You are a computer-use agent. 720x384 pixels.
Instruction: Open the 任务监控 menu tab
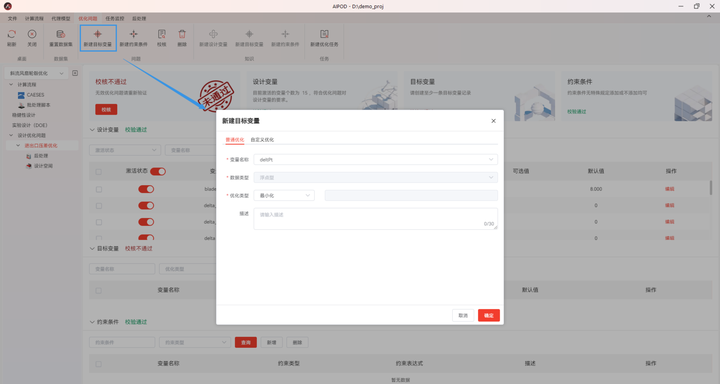pos(114,18)
